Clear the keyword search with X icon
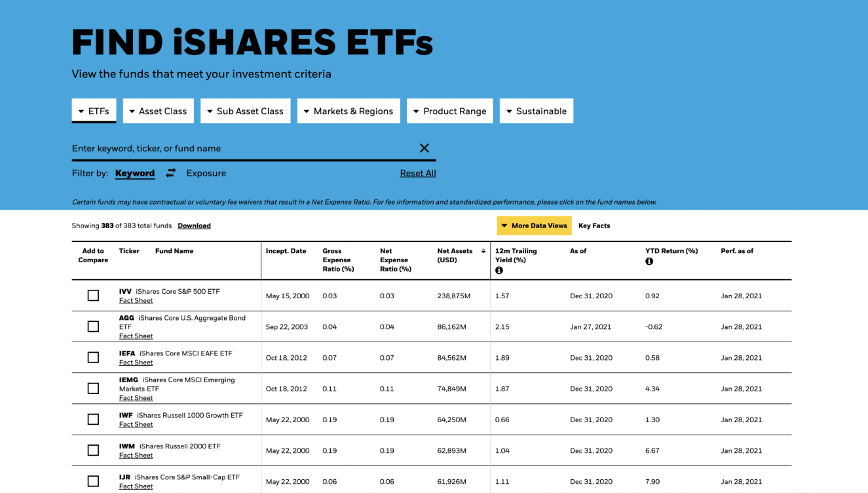868x493 pixels. pyautogui.click(x=425, y=148)
